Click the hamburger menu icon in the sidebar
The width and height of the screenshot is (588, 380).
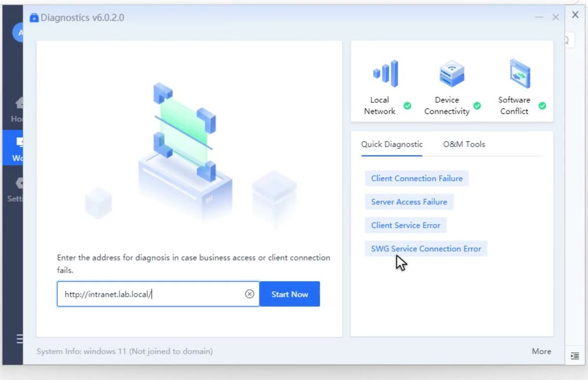click(x=19, y=339)
